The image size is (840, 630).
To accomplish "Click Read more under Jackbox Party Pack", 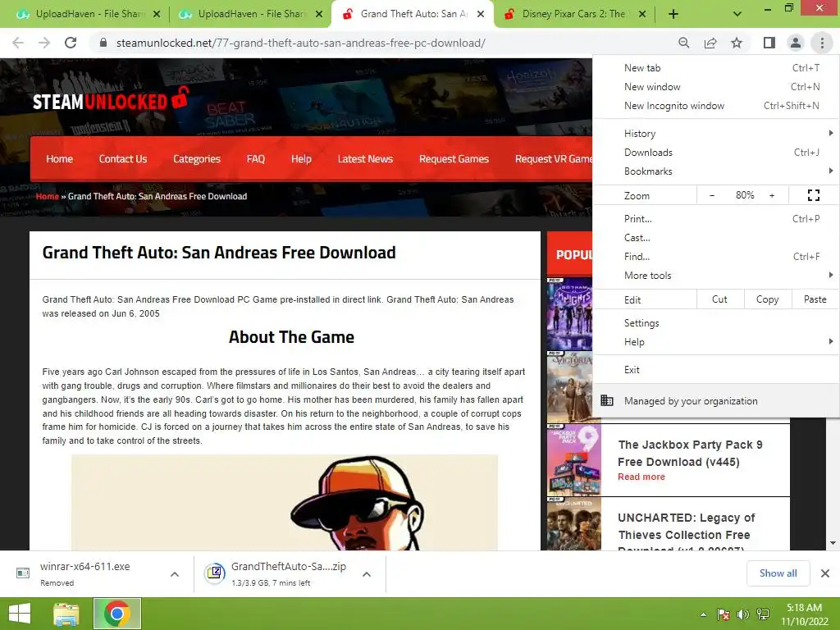I will tap(641, 477).
